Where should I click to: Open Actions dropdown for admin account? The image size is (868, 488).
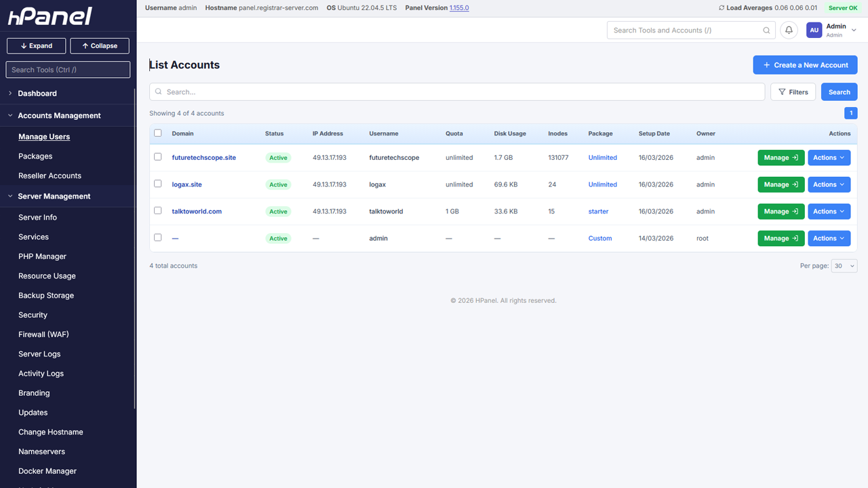829,239
